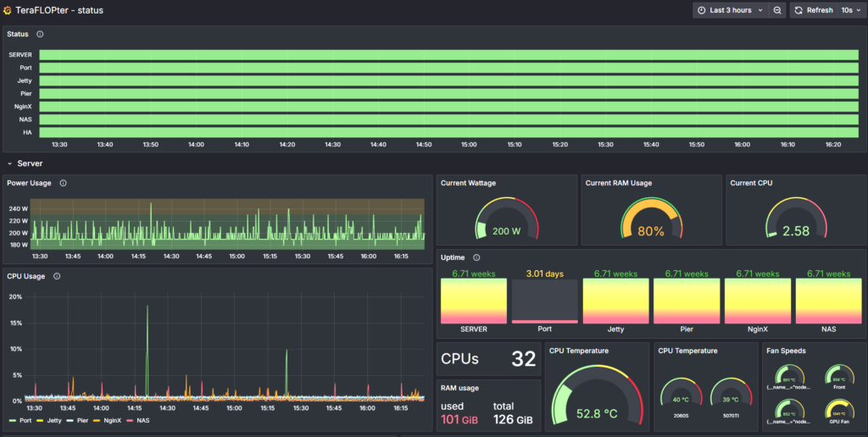The width and height of the screenshot is (868, 437).
Task: Click the info icon beside Status title
Action: 40,35
